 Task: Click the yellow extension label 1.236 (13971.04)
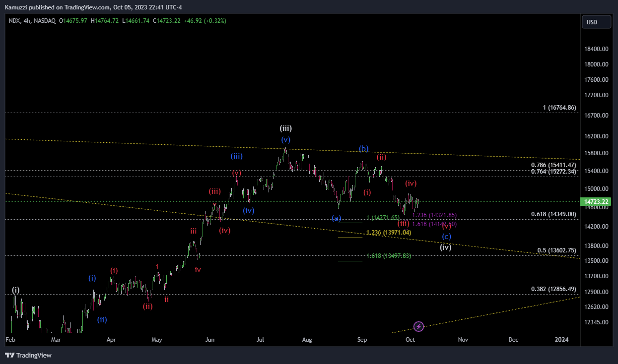389,233
